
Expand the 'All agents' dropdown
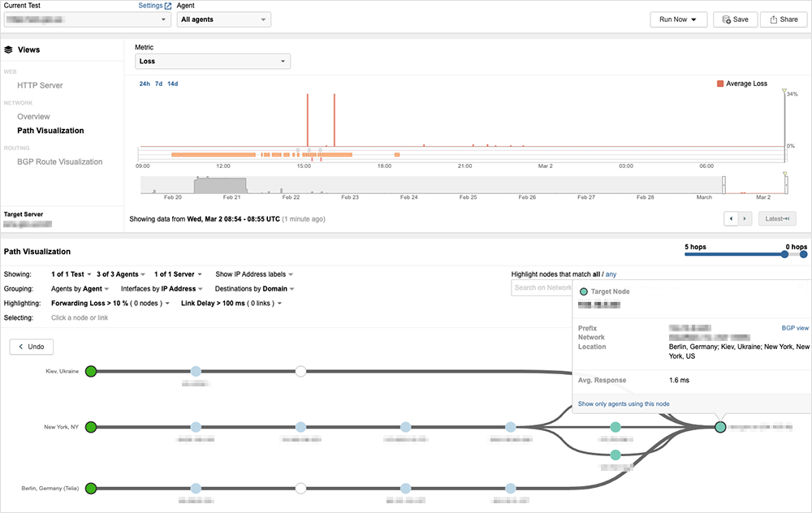tap(223, 19)
